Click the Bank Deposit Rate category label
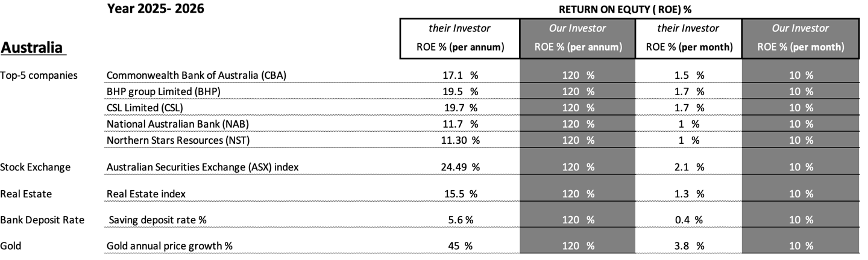 pyautogui.click(x=42, y=220)
